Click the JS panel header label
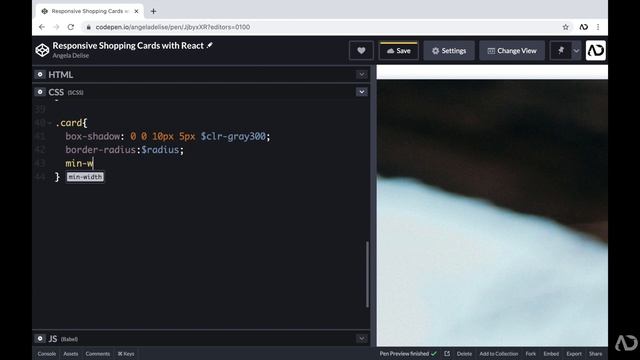Viewport: 640px width, 360px height. (53, 338)
